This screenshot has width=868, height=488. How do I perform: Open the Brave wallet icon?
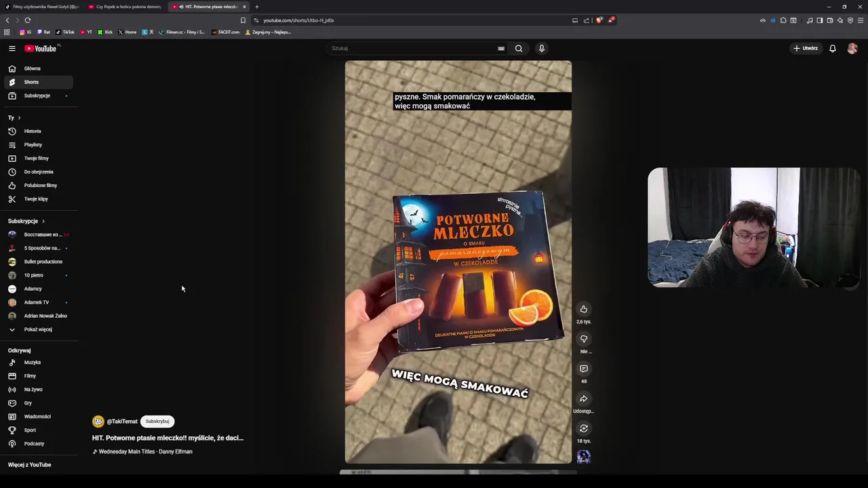coord(830,20)
